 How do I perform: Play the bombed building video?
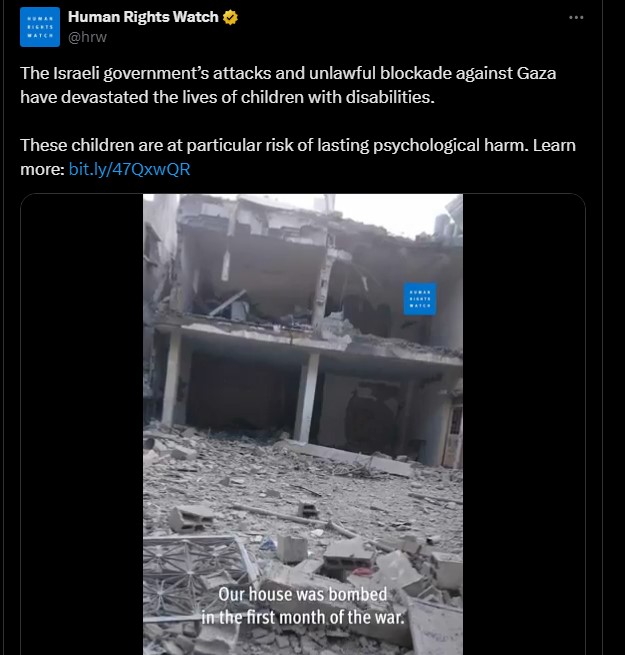(x=303, y=424)
